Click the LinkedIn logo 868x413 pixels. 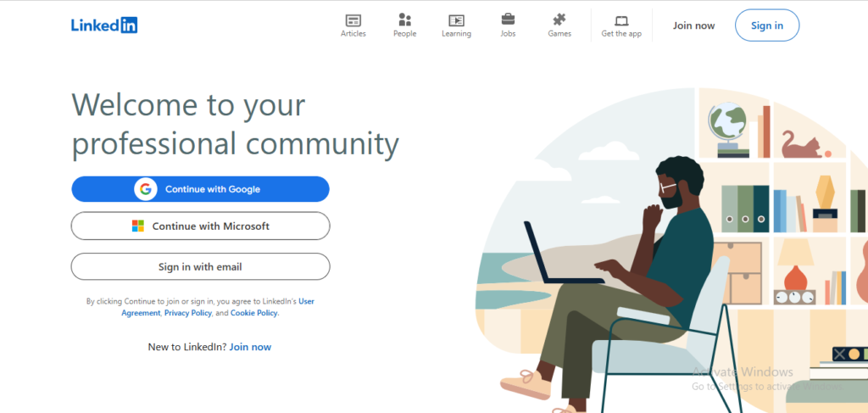pos(104,25)
